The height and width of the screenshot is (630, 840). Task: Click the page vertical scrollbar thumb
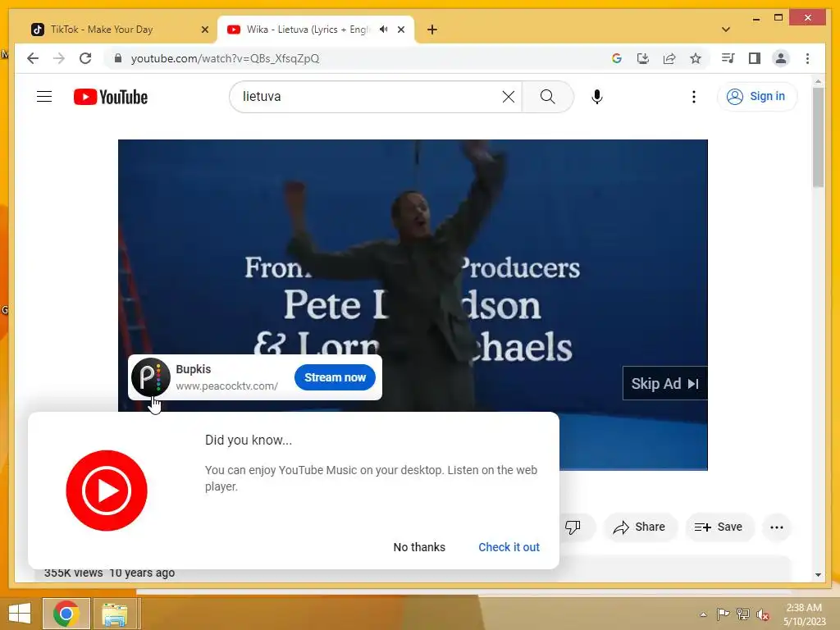[x=818, y=137]
